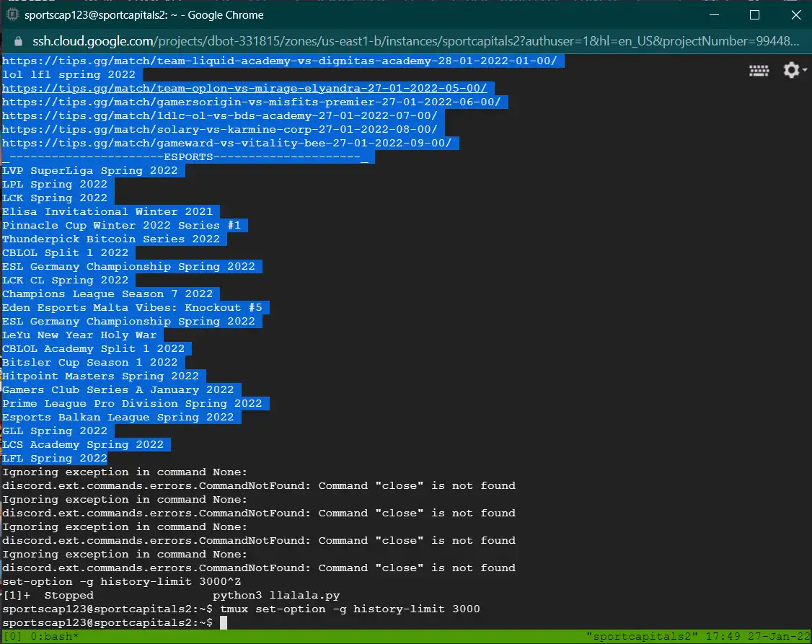Click the tmux status bar date 27-Jan-22
The width and height of the screenshot is (812, 644).
pos(779,636)
